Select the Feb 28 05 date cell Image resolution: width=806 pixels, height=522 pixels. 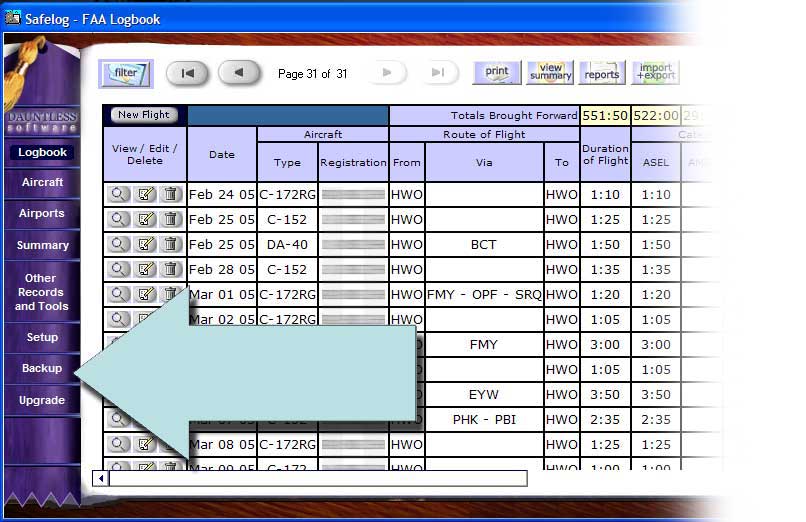(222, 269)
